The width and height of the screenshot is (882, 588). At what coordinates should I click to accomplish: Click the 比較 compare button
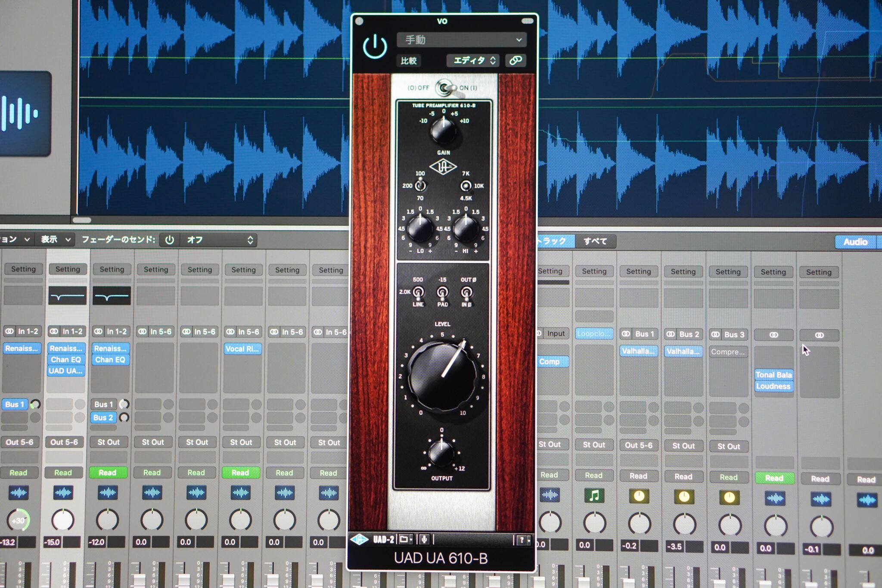tap(409, 61)
